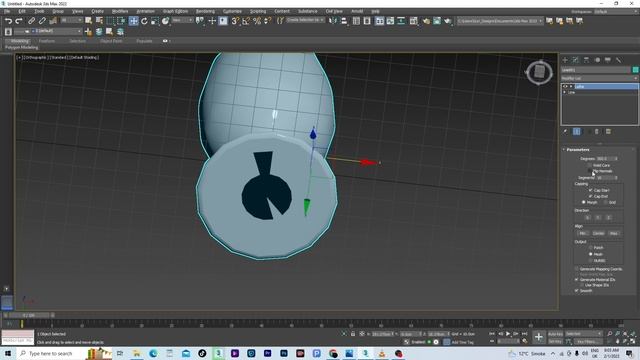Open the selection filter All dropdown
This screenshot has height=360, width=640.
click(70, 20)
